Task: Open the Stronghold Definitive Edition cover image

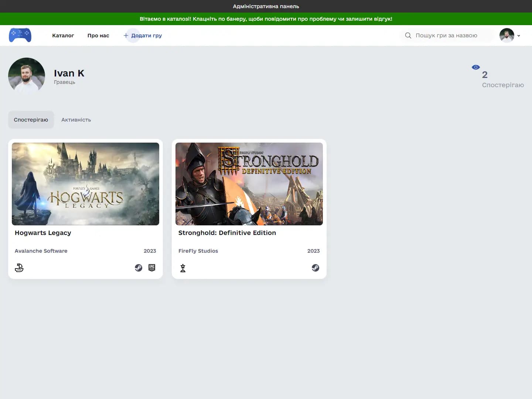Action: coord(249,184)
